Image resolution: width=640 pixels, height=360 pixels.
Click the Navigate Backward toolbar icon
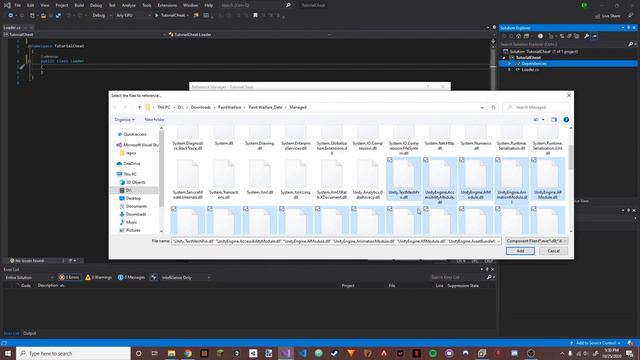click(x=10, y=16)
